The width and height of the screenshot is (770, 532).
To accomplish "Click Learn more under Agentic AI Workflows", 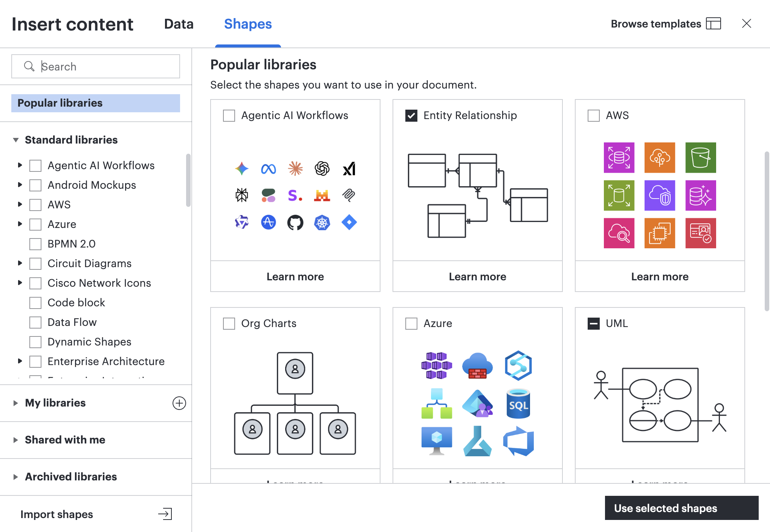I will pos(295,277).
